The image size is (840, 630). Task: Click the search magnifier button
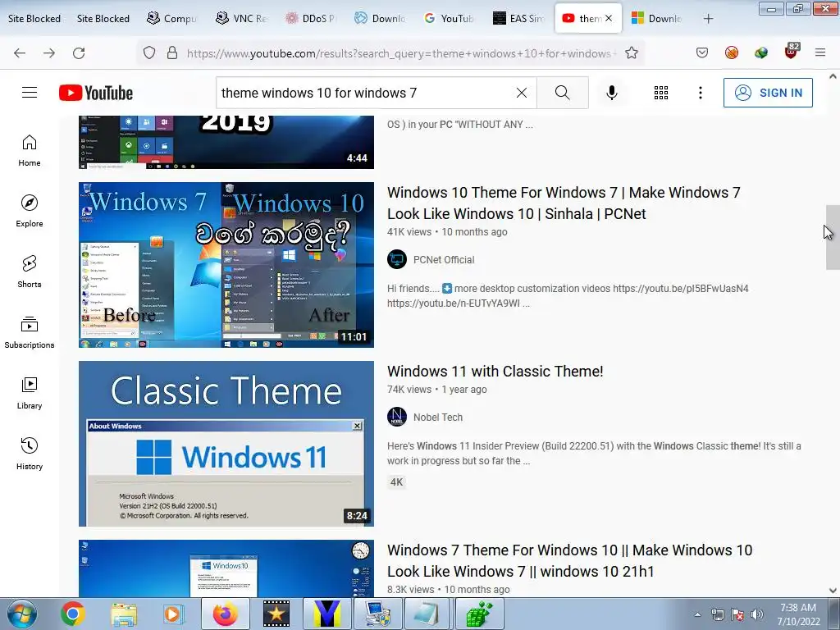pos(563,93)
